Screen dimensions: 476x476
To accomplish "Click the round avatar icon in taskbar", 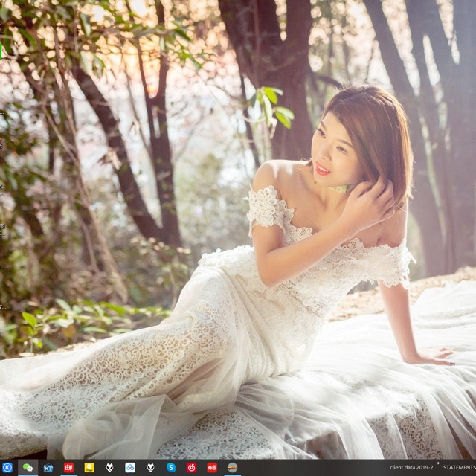I will pyautogui.click(x=233, y=468).
